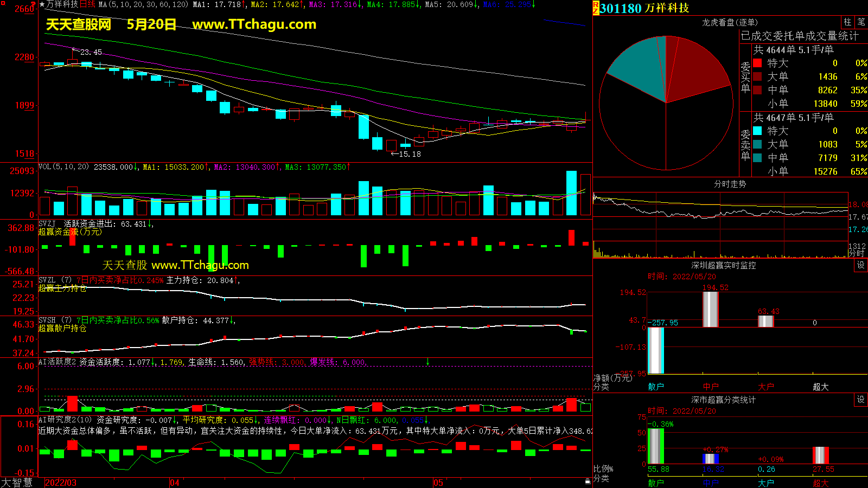Select the 龙虎看盘(逐单) panel title

tap(730, 22)
